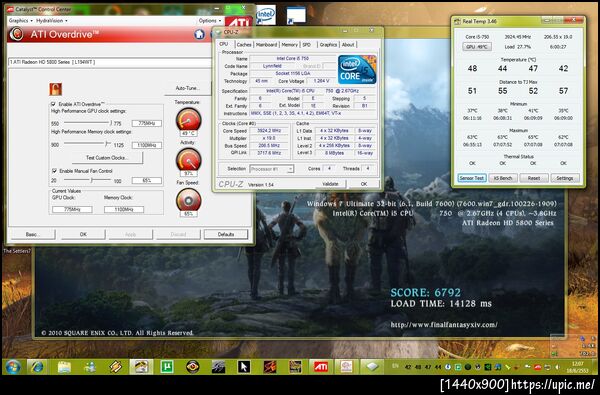Open the Windows Start orb
The width and height of the screenshot is (600, 395).
point(13,367)
